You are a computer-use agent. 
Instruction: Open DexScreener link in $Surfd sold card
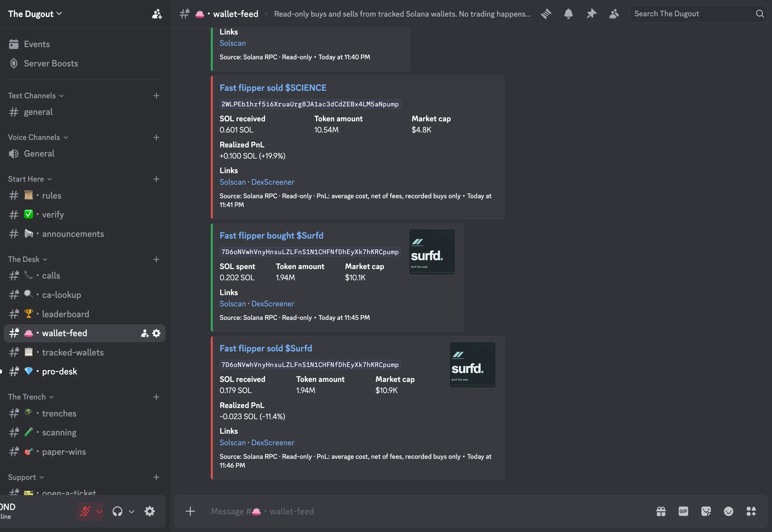coord(273,443)
